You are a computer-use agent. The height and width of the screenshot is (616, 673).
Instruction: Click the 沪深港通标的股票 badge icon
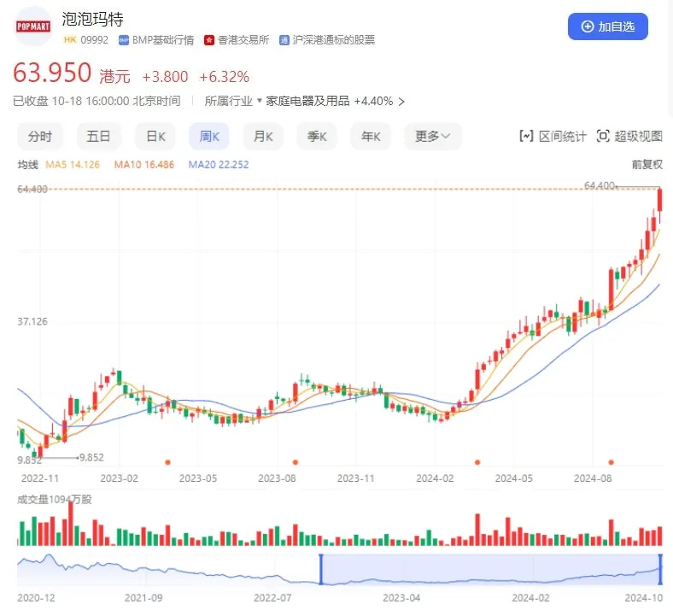click(284, 40)
